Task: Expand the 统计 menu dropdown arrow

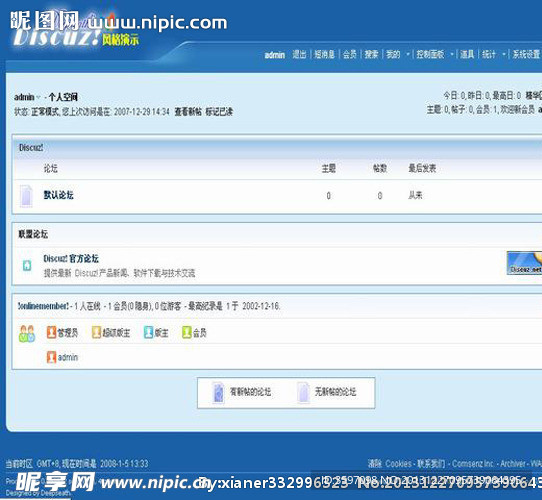Action: click(504, 54)
